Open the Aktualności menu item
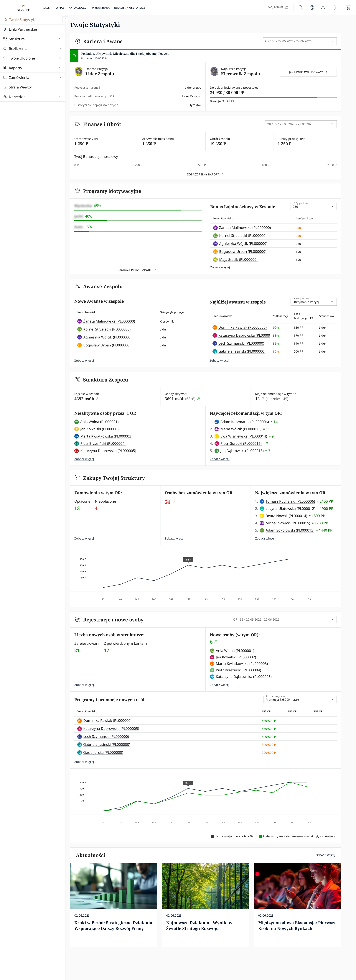 [78, 8]
